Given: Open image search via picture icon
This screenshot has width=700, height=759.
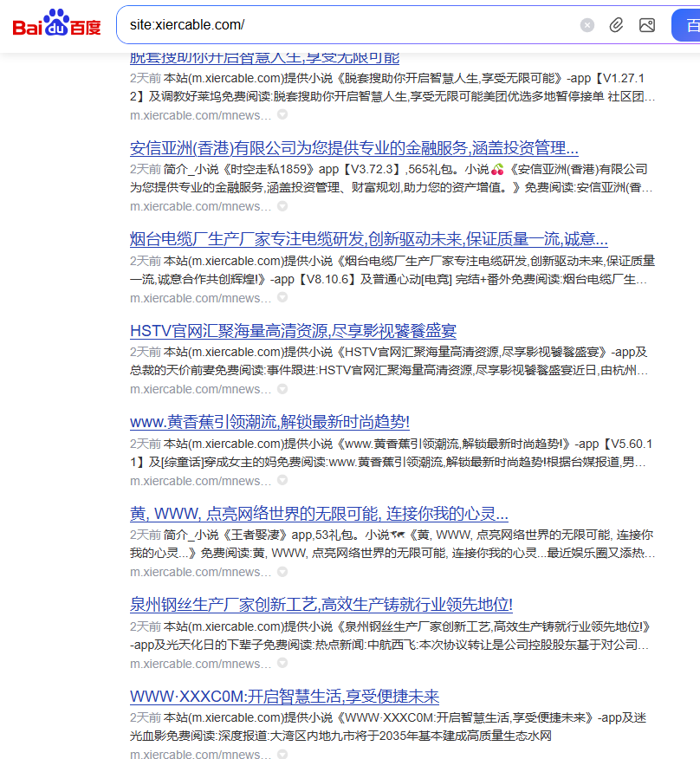Looking at the screenshot, I should tap(647, 25).
